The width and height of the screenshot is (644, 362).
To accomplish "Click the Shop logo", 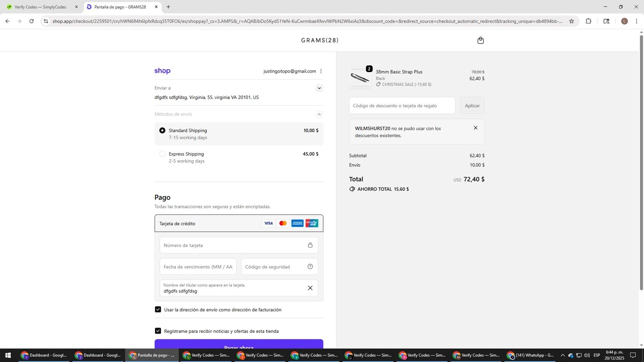I will 162,71.
